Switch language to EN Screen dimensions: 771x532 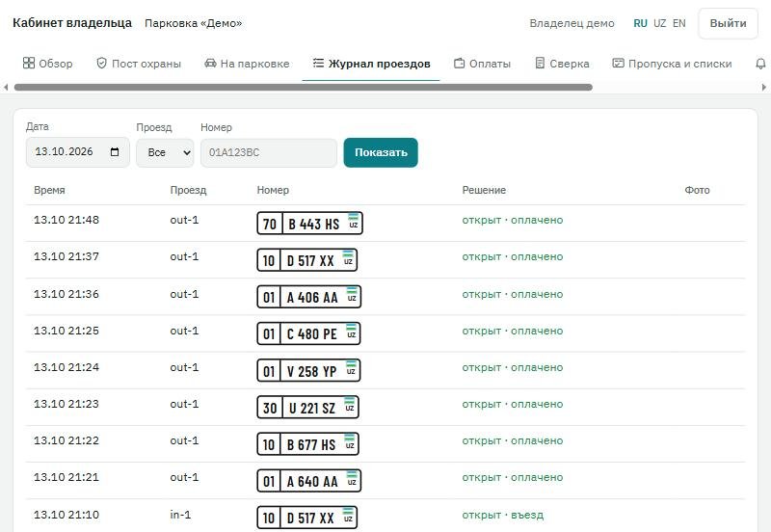coord(679,23)
